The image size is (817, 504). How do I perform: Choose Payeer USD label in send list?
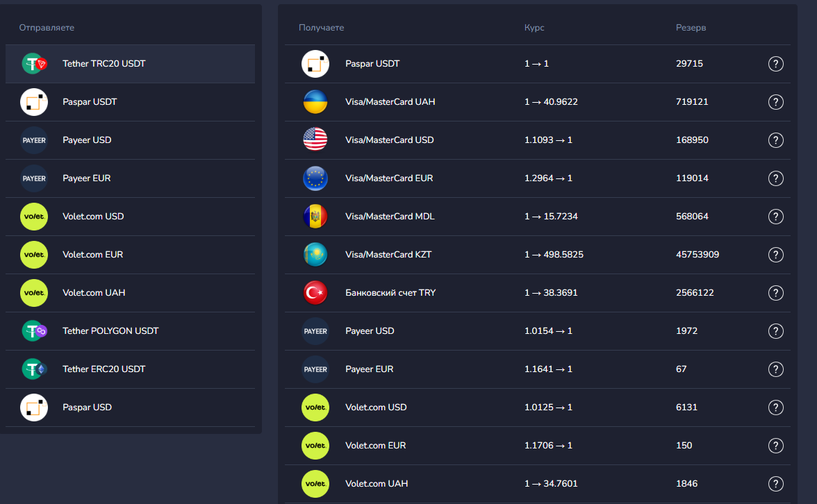[87, 140]
